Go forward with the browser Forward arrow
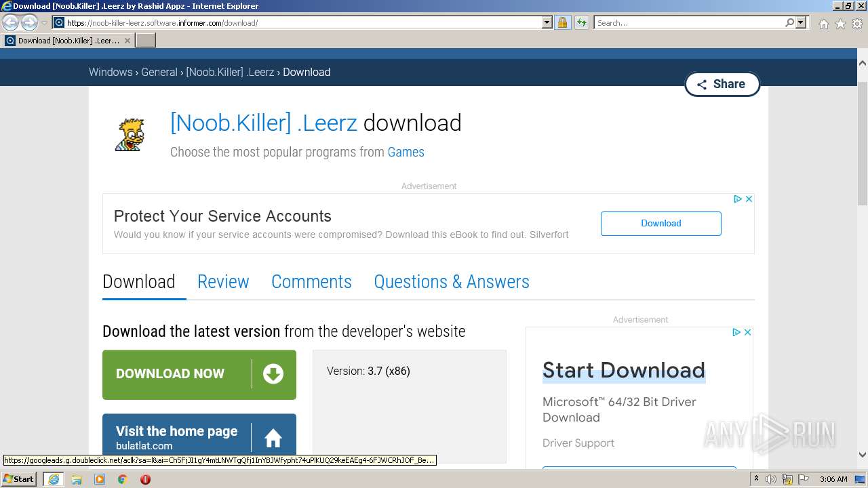Image resolution: width=868 pixels, height=488 pixels. click(29, 22)
